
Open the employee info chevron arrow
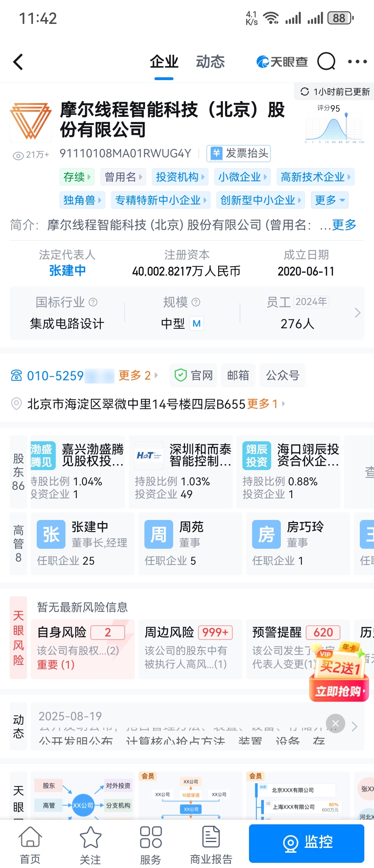[x=358, y=313]
